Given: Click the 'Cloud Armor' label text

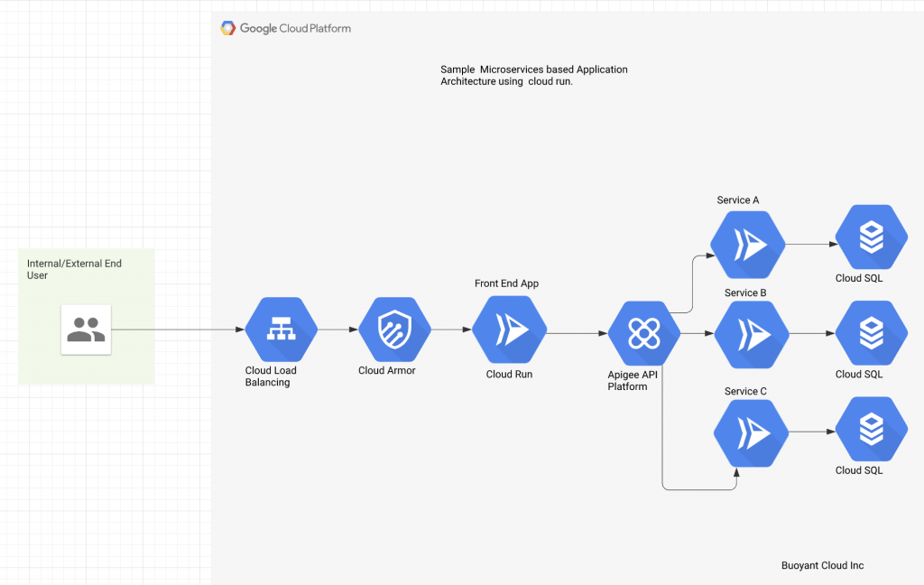Looking at the screenshot, I should [x=386, y=370].
